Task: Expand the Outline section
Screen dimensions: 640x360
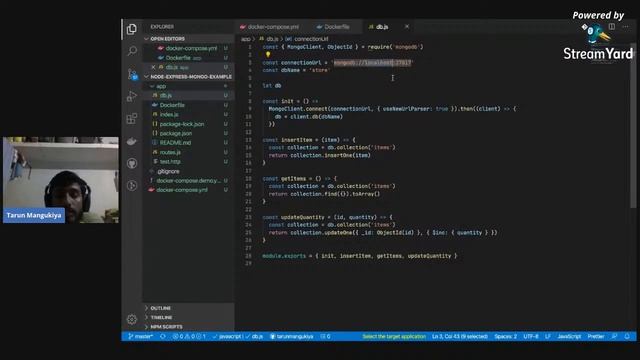Action: (160, 308)
